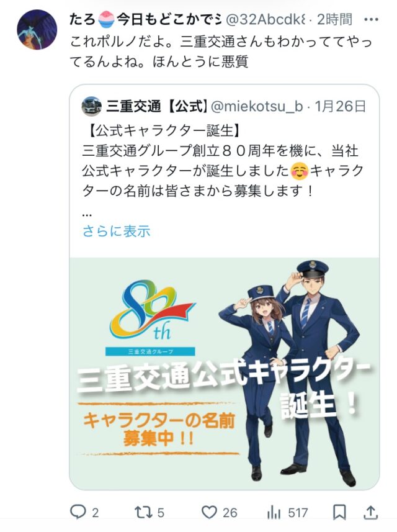The width and height of the screenshot is (397, 532).
Task: Click the 三重交通【公式】 account name
Action: pos(158,107)
